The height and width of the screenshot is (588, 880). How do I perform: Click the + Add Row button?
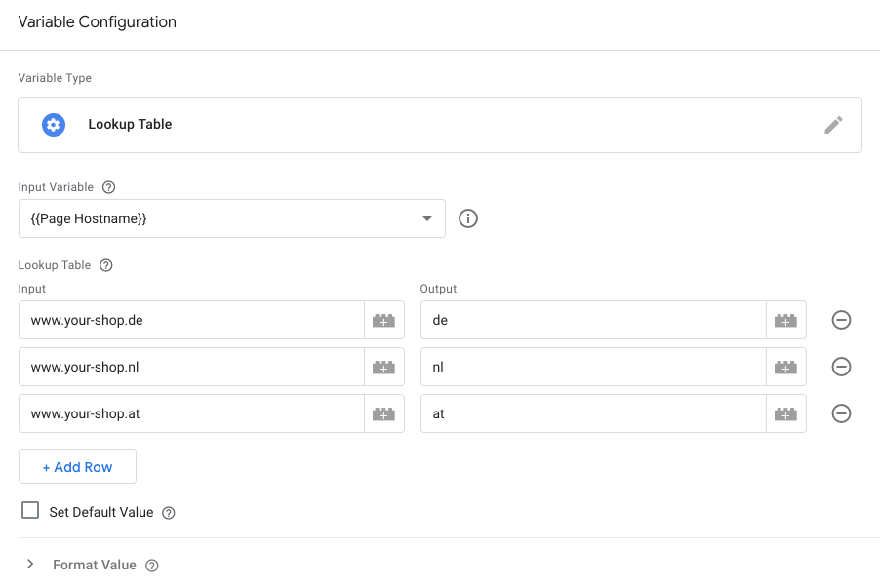point(77,466)
